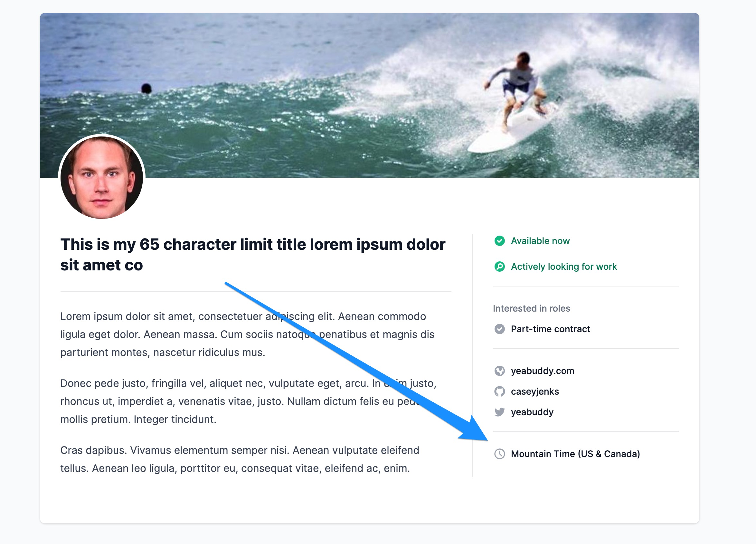Viewport: 756px width, 544px height.
Task: Click the Interested in roles heading
Action: (531, 308)
